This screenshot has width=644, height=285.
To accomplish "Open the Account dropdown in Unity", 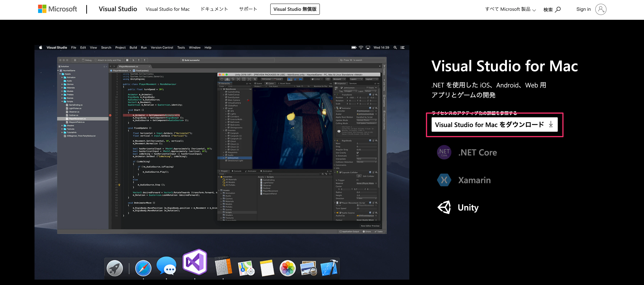I will (x=339, y=79).
